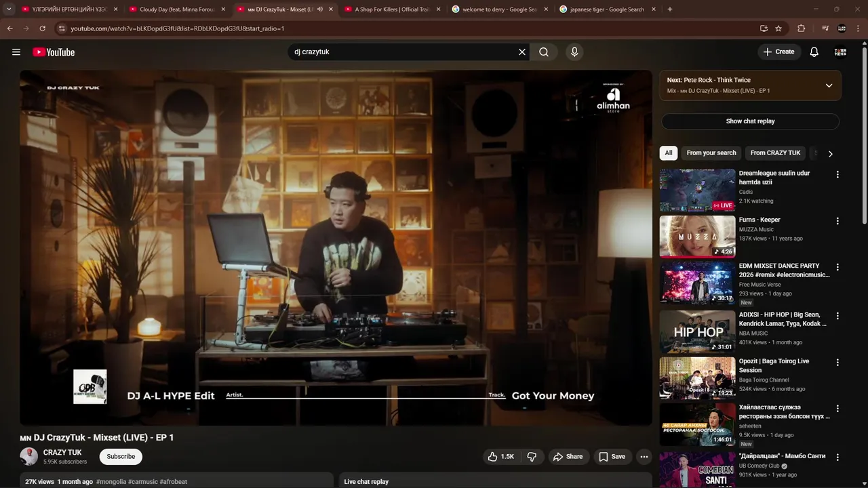Switch to A Shop For Killers tab
Screen dimensions: 868x488
point(392,9)
